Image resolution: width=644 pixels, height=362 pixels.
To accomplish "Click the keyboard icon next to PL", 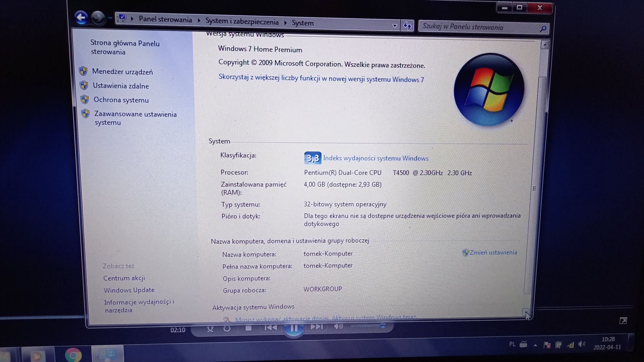I will pos(523,344).
